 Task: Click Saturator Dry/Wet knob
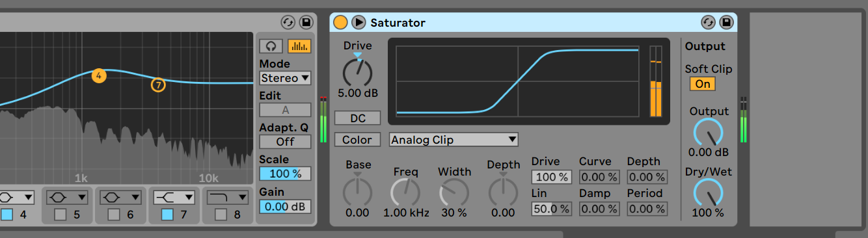click(709, 193)
